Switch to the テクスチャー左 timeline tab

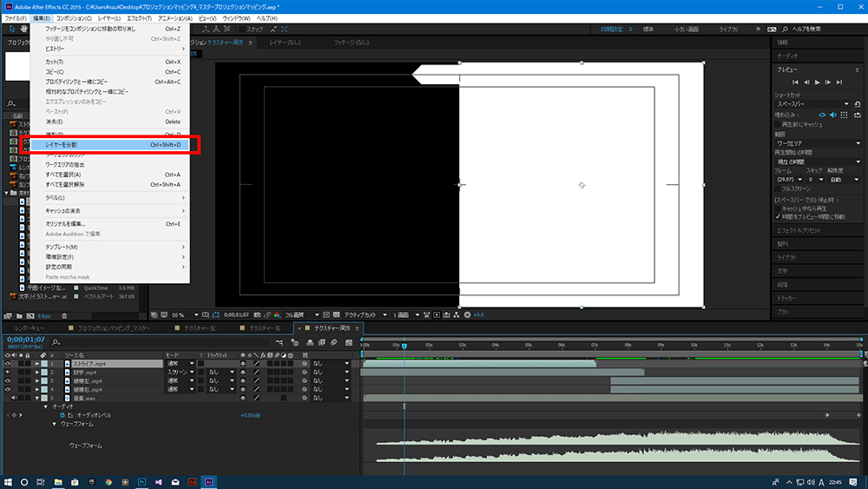point(200,329)
